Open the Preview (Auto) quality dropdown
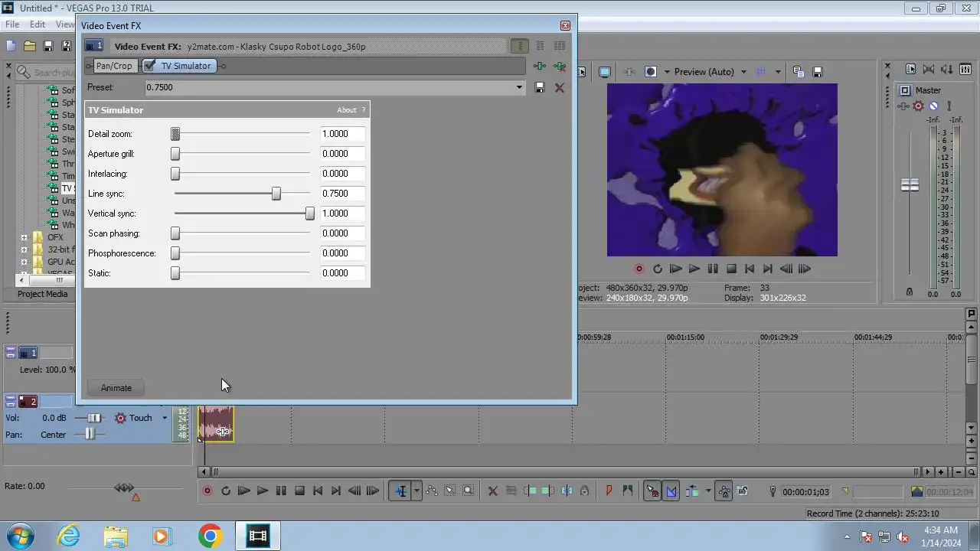This screenshot has width=980, height=551. point(743,72)
